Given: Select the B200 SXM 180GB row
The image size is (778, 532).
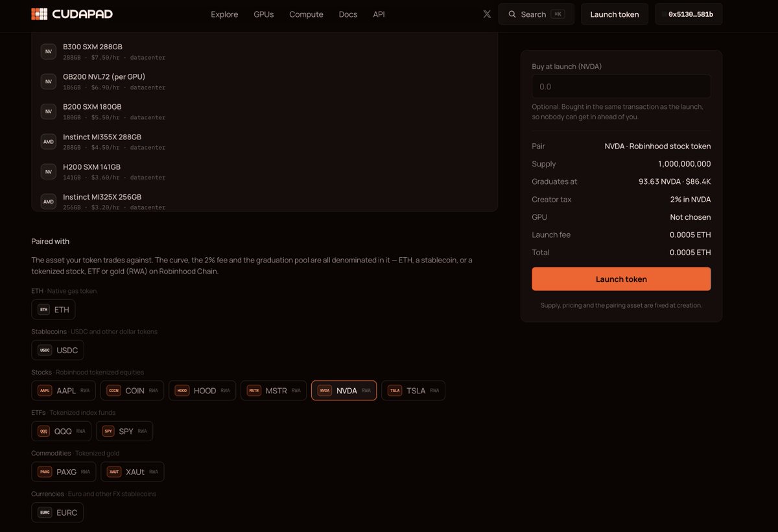Looking at the screenshot, I should tap(265, 111).
